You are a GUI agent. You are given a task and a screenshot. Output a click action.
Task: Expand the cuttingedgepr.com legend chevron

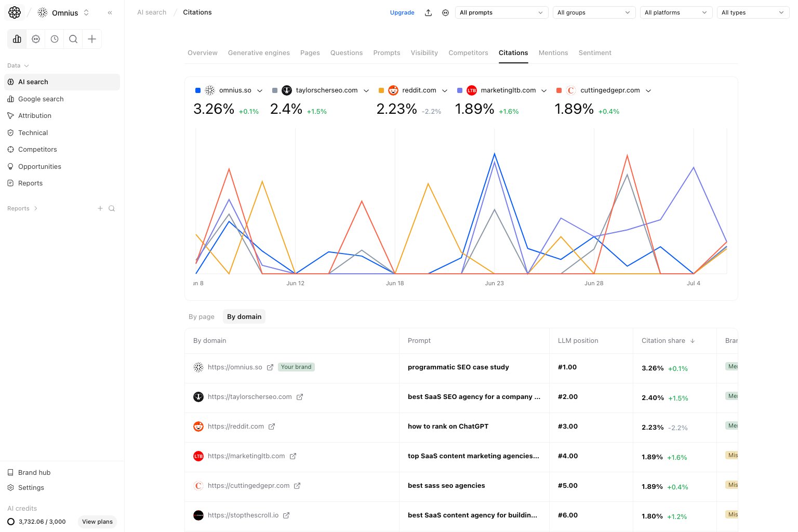pos(648,90)
